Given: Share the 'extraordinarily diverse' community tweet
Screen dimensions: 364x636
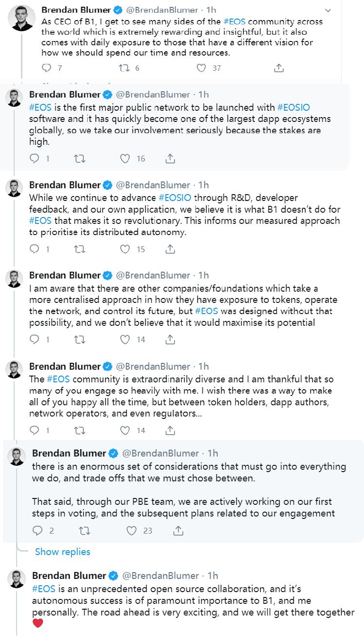Looking at the screenshot, I should pyautogui.click(x=170, y=430).
